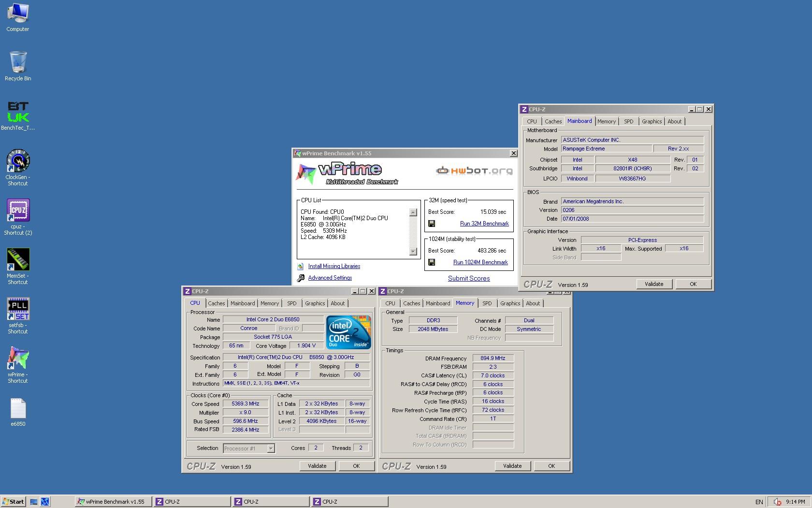Click the Submit Scores link
Screen dimensions: 812x508
coord(469,278)
